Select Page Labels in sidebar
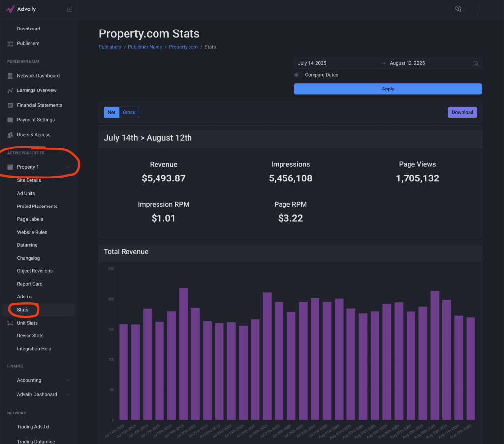504x444 pixels. [30, 219]
